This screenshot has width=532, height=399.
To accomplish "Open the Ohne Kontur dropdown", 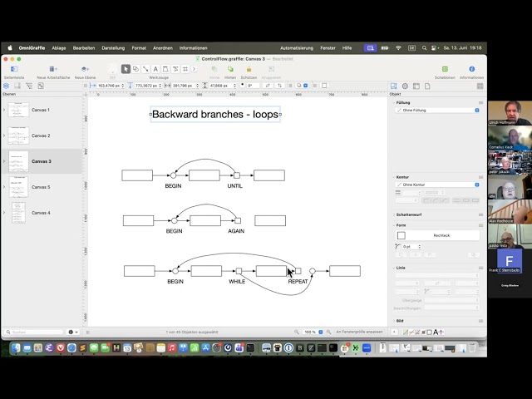I will (437, 185).
